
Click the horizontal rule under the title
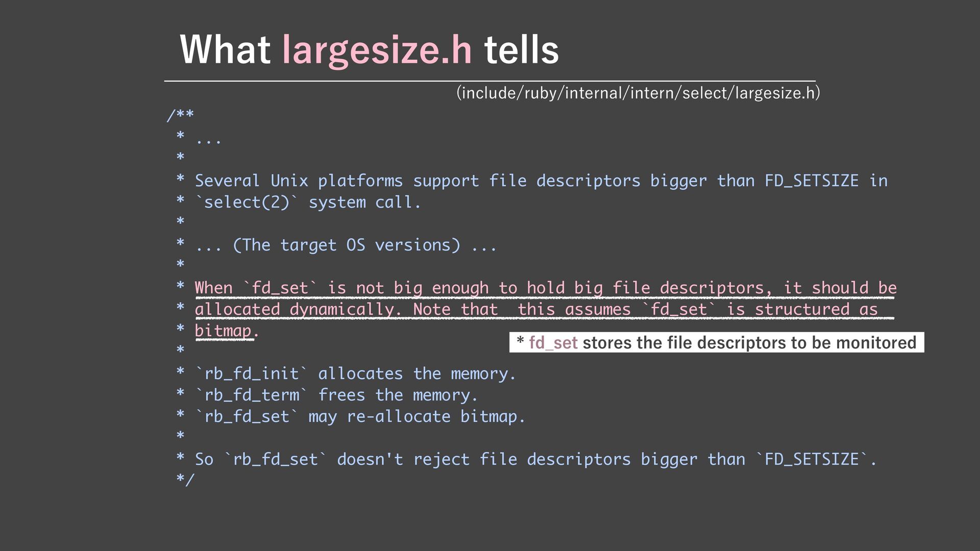[x=489, y=81]
